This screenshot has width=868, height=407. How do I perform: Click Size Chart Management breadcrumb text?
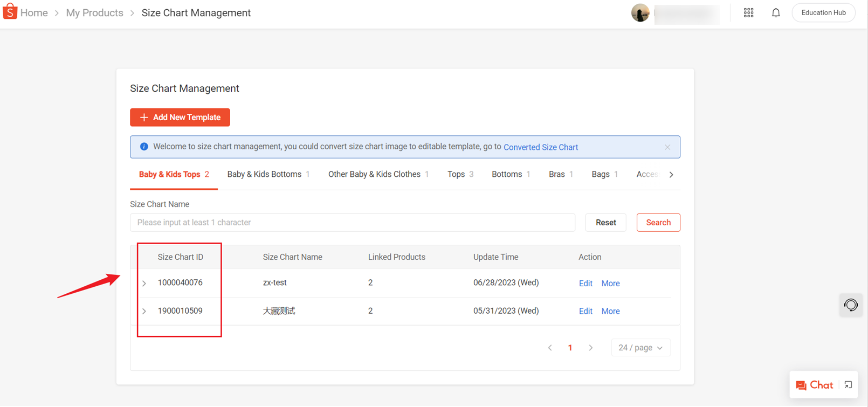(196, 13)
